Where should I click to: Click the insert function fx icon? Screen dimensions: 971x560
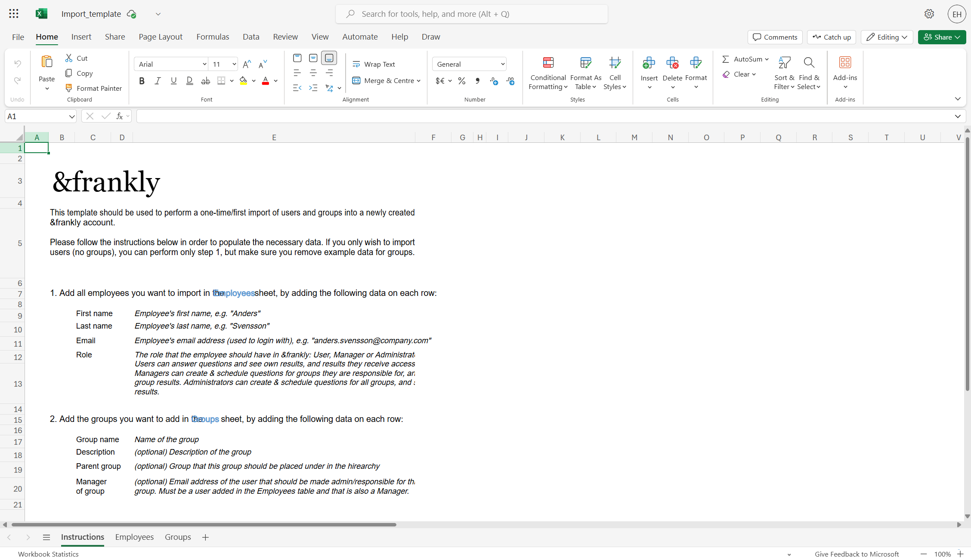click(120, 116)
